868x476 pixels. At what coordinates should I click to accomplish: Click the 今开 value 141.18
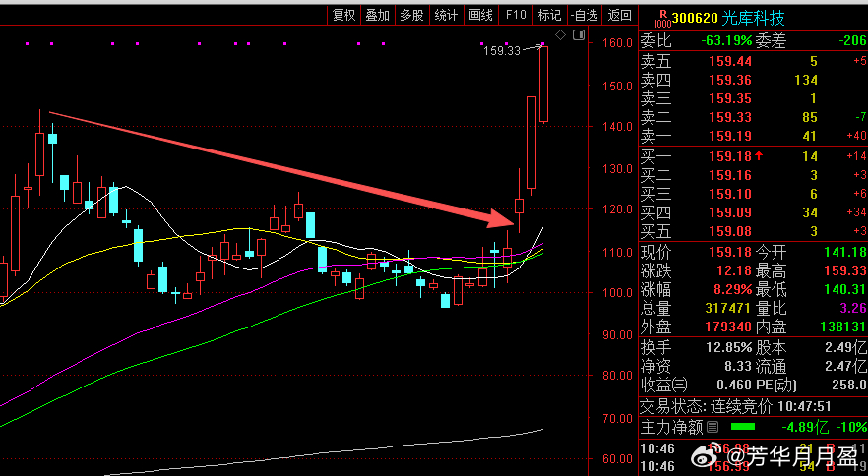point(845,253)
